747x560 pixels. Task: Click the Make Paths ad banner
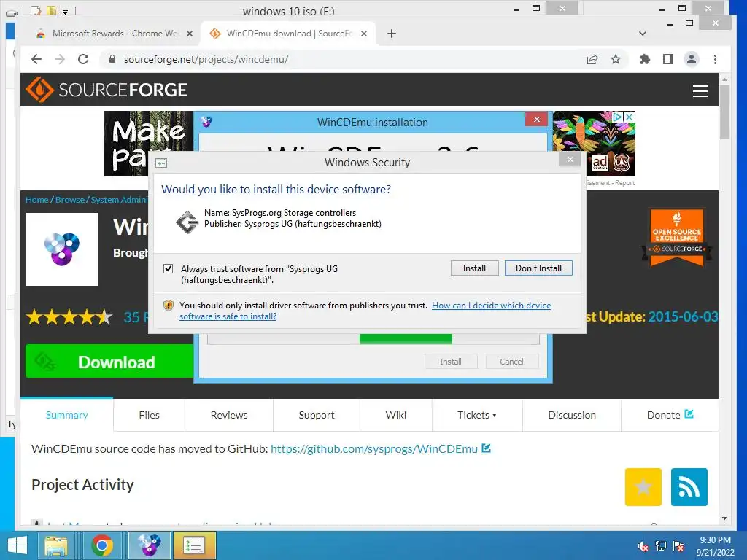[x=149, y=144]
